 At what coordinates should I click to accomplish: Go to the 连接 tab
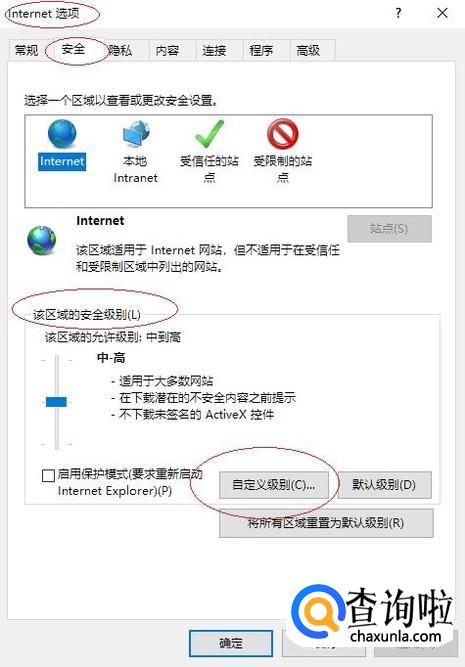click(x=214, y=51)
